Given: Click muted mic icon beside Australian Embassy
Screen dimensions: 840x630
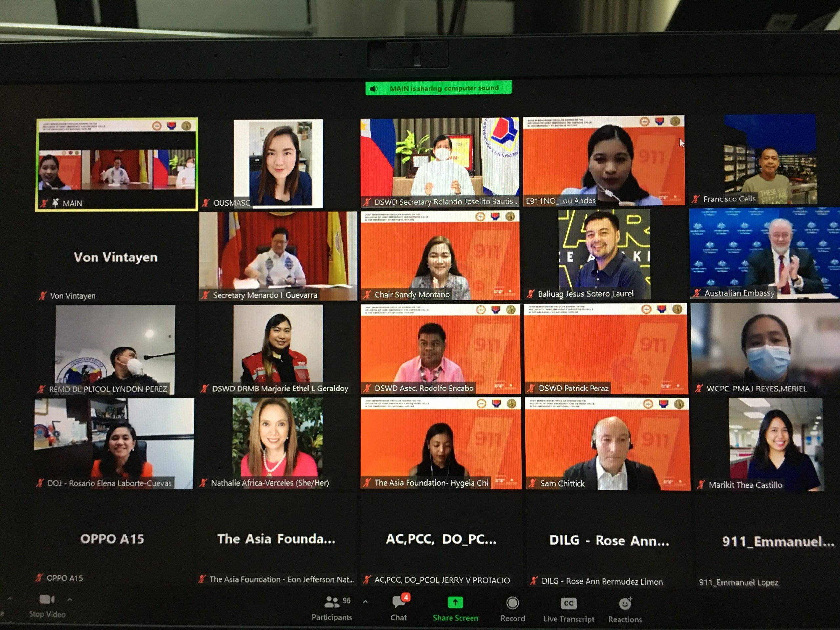Looking at the screenshot, I should click(x=697, y=293).
